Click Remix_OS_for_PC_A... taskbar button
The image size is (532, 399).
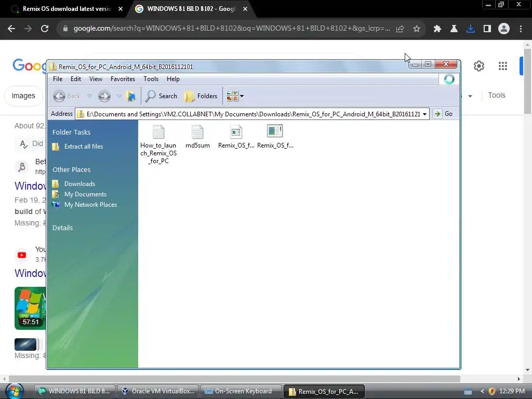pyautogui.click(x=324, y=391)
